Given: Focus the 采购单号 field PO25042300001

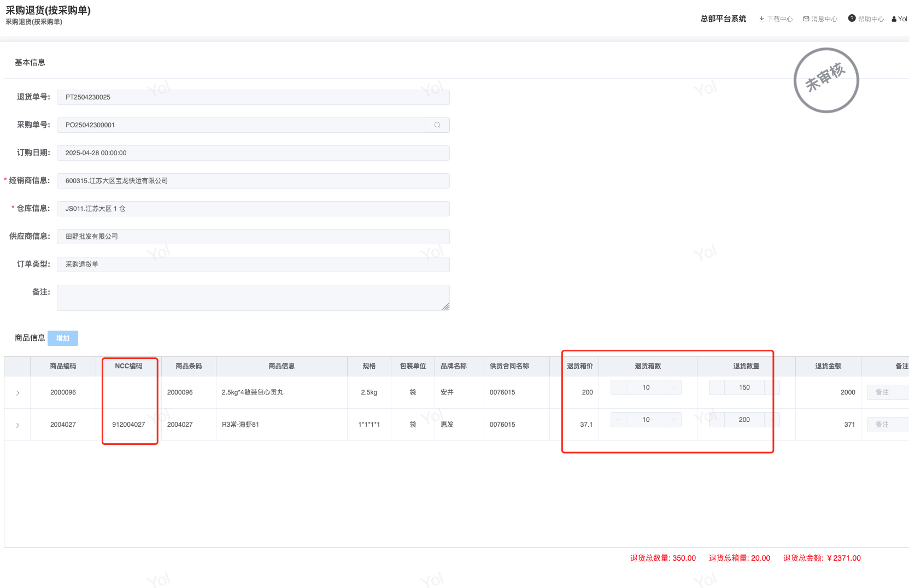Looking at the screenshot, I should point(241,125).
